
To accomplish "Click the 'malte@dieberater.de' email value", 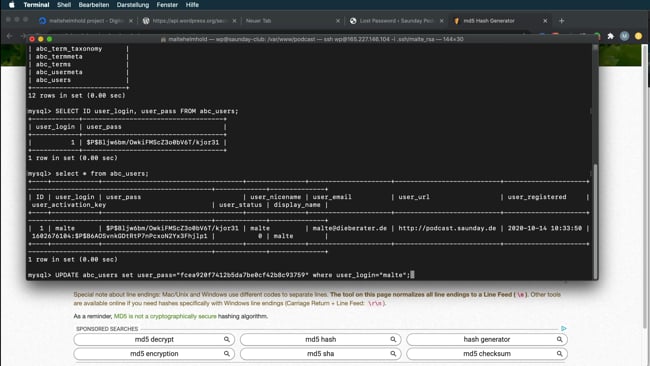I will click(x=349, y=228).
